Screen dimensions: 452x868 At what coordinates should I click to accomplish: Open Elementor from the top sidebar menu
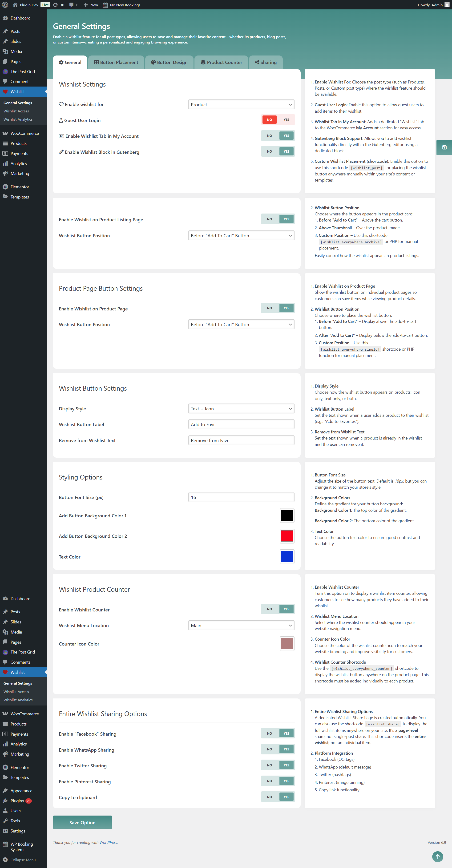(20, 187)
